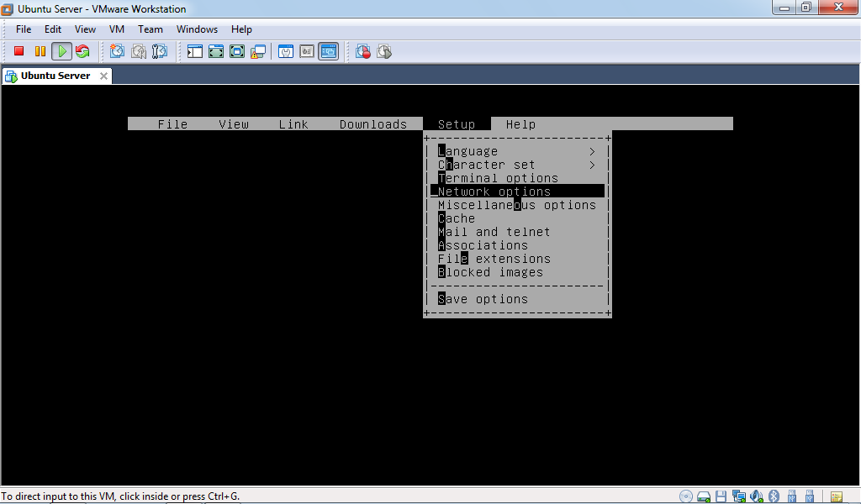Choose Cache in Setup menu
861x504 pixels.
point(517,218)
